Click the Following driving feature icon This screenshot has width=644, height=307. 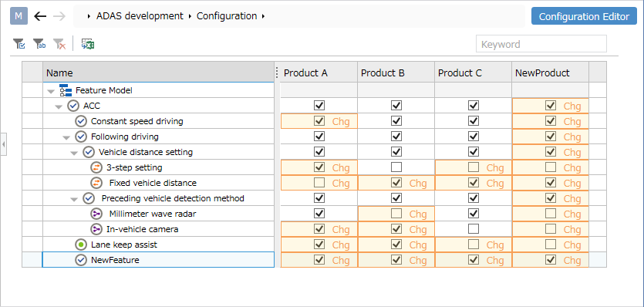point(81,137)
